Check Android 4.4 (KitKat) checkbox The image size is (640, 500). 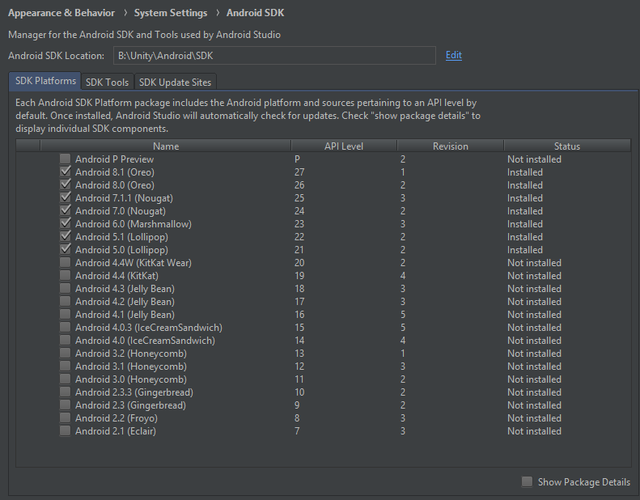(x=65, y=275)
